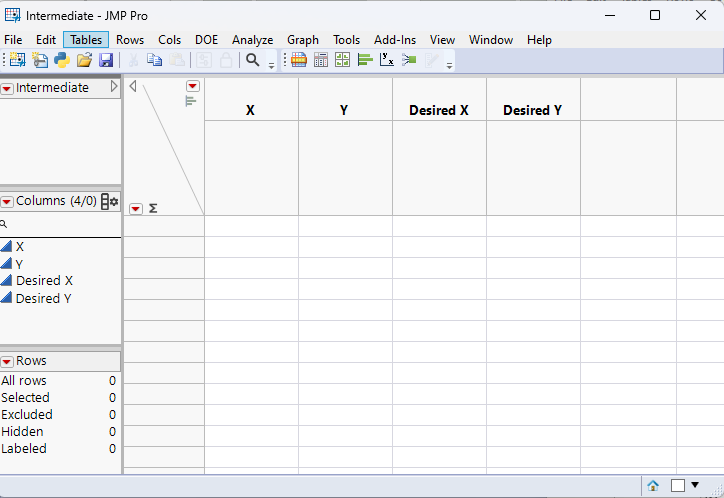Select the Y column header

tap(345, 110)
